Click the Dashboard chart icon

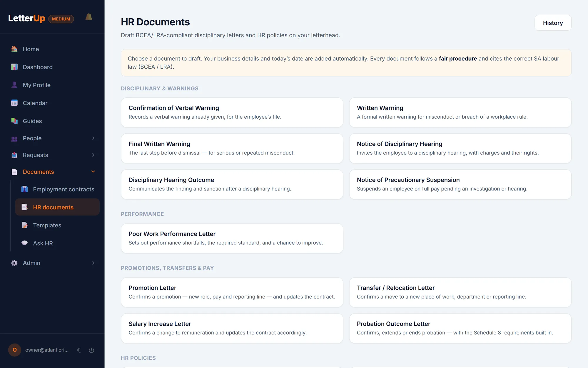[14, 67]
